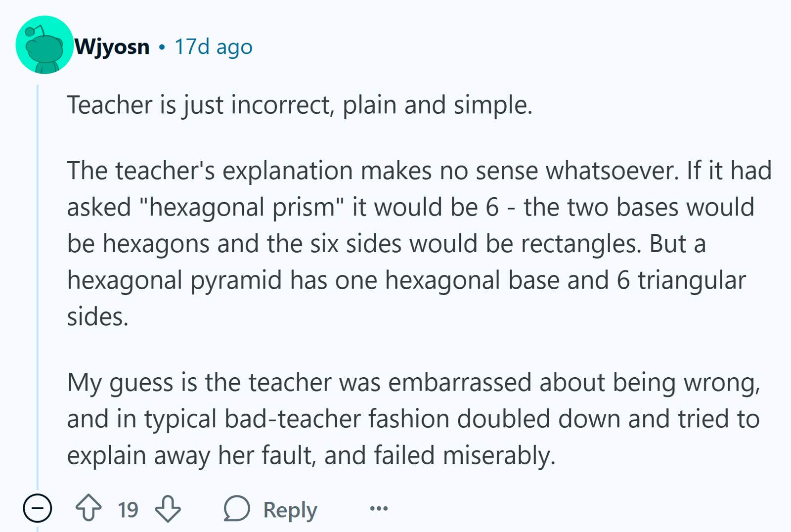Select the downward arrow after the number 19
Screen dimensions: 791x532
(168, 508)
